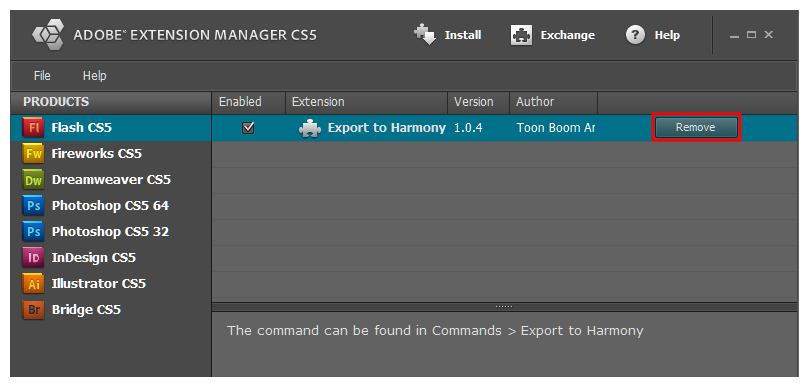The image size is (811, 389).
Task: Click the Flash CS5 product icon
Action: 34,128
